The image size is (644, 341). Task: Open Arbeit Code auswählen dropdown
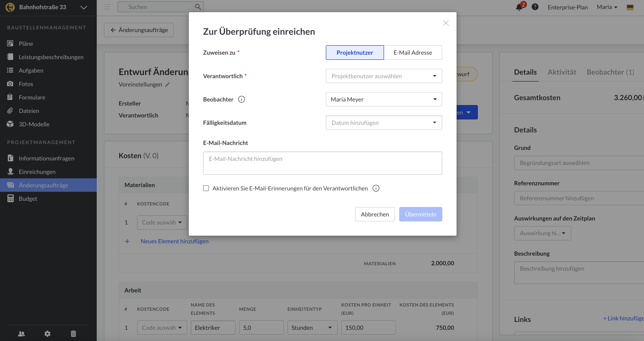pyautogui.click(x=162, y=328)
